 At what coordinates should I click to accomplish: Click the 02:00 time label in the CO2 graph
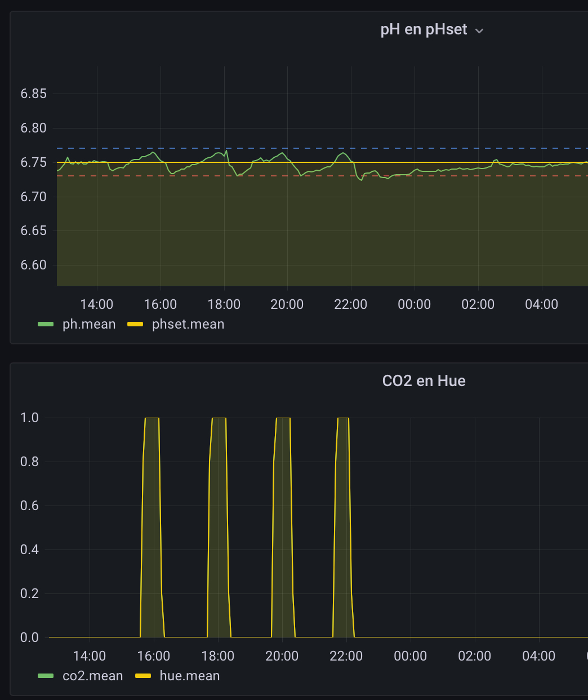point(475,656)
